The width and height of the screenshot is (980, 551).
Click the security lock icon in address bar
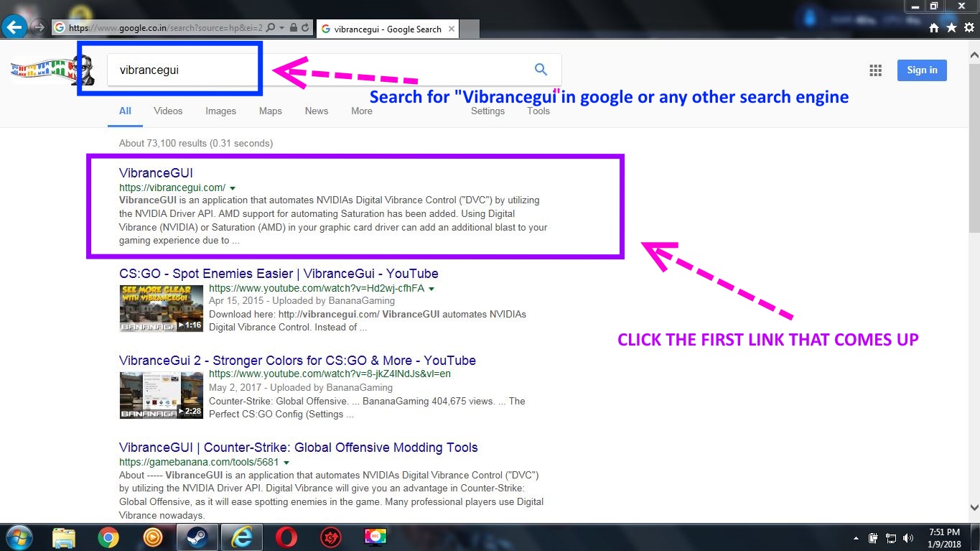294,28
